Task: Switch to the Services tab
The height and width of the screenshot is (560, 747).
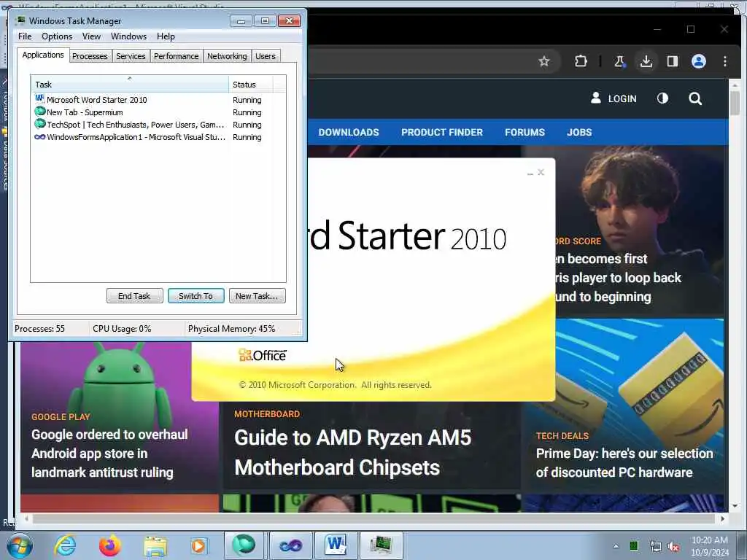Action: (131, 56)
